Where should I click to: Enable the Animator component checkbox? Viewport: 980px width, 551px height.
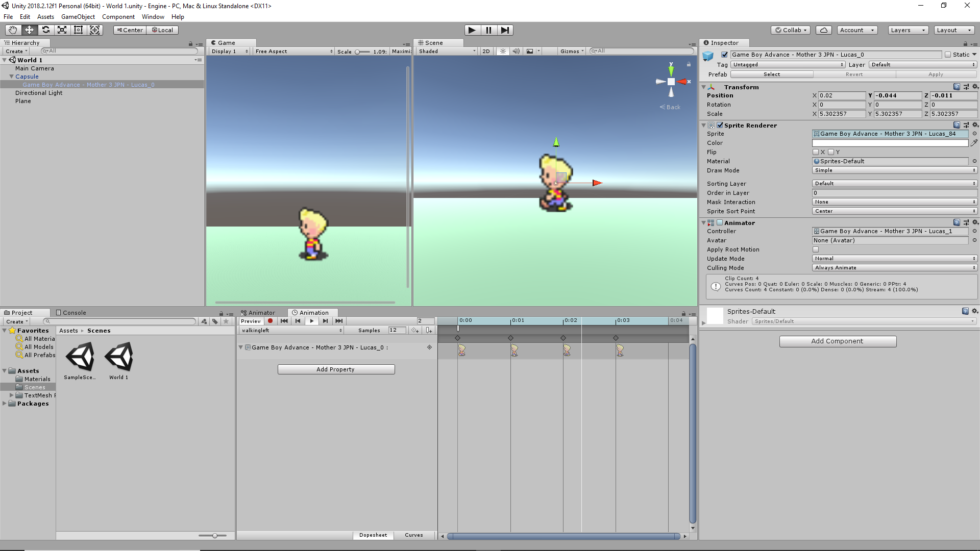point(720,223)
